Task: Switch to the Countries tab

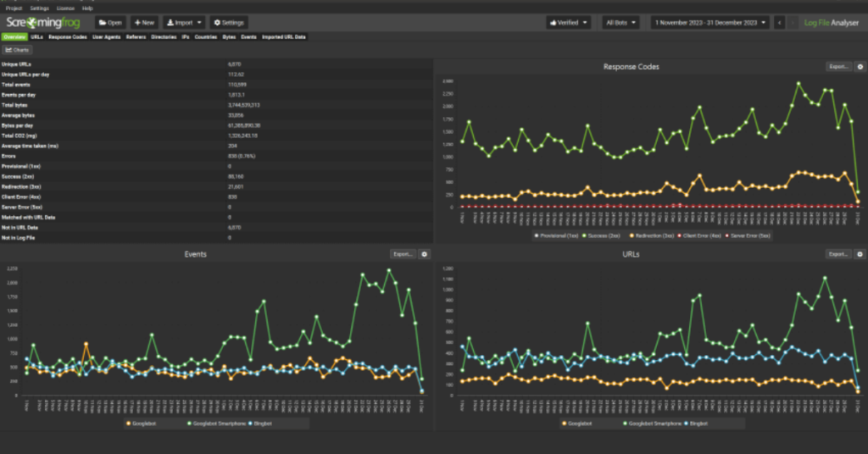Action: (206, 37)
